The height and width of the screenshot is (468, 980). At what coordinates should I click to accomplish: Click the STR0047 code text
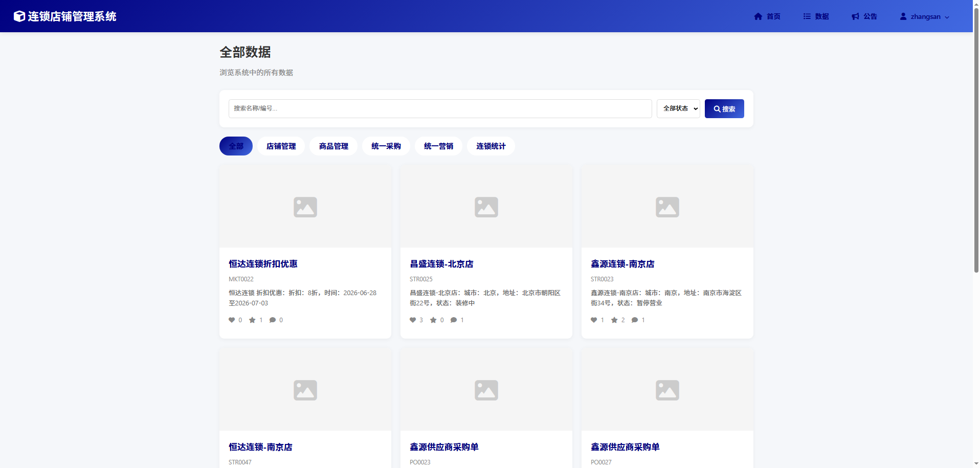coord(240,462)
